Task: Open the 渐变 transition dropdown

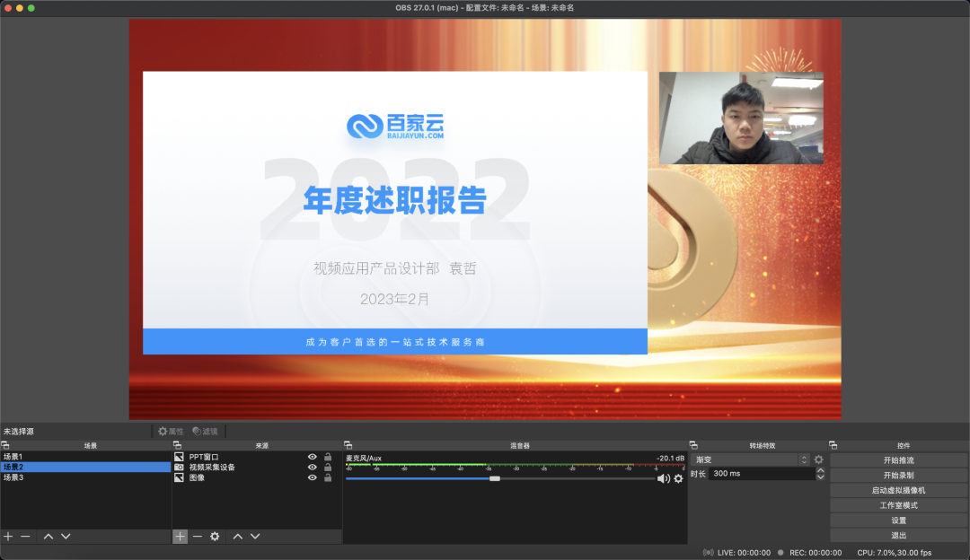Action: 751,459
